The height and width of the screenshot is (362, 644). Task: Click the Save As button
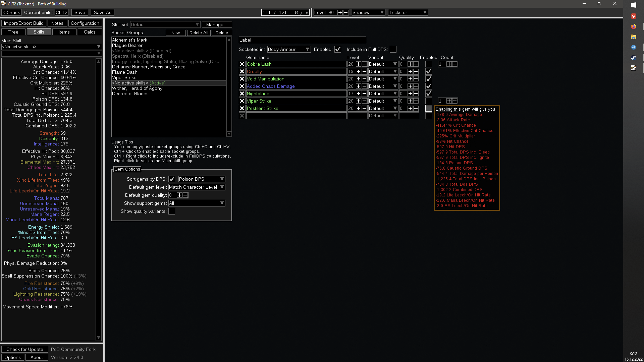coord(102,12)
